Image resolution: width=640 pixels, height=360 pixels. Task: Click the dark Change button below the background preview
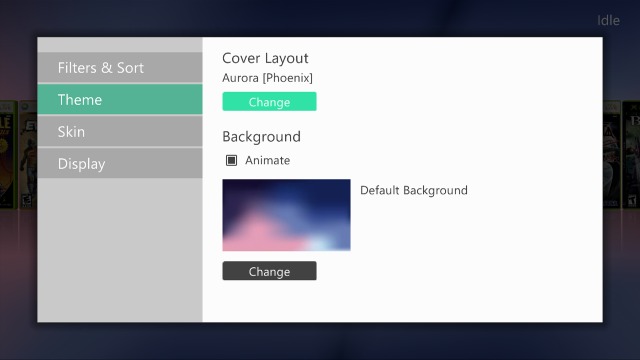(x=269, y=271)
